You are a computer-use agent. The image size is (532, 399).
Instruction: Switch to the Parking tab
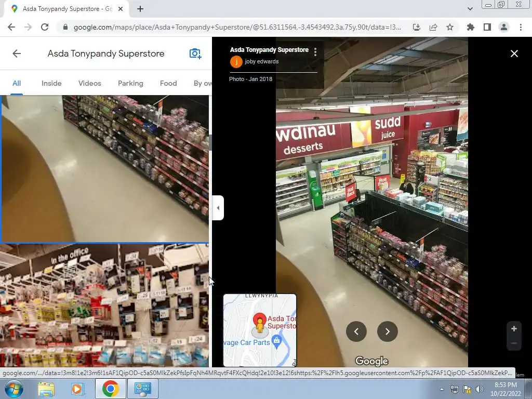click(130, 83)
